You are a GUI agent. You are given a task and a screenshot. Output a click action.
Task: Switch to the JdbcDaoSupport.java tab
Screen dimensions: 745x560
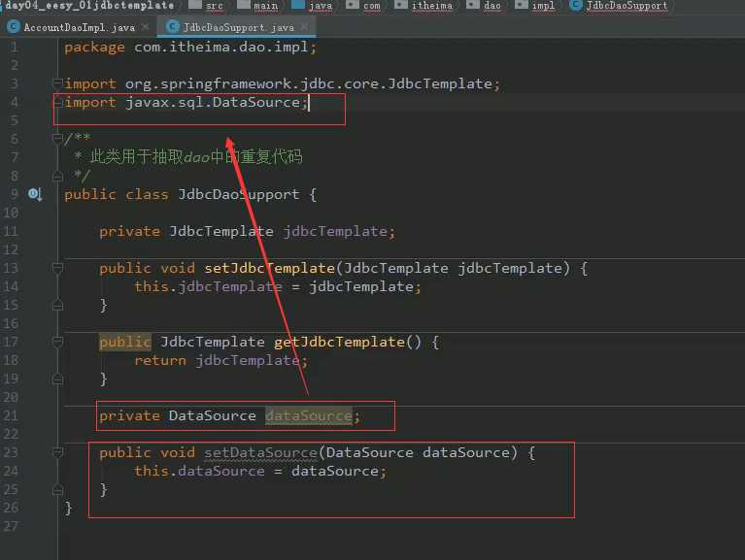238,27
